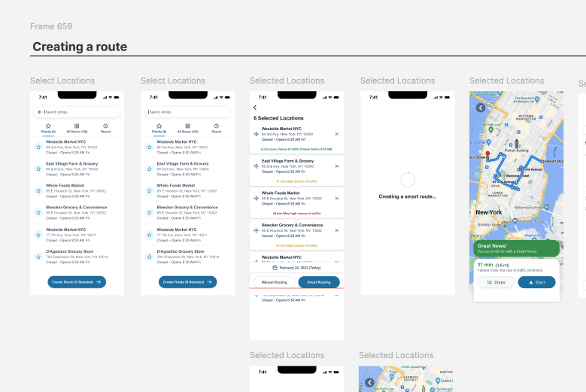Click Williamsburg Bridge marker on map
The height and width of the screenshot is (392, 586).
(x=547, y=207)
